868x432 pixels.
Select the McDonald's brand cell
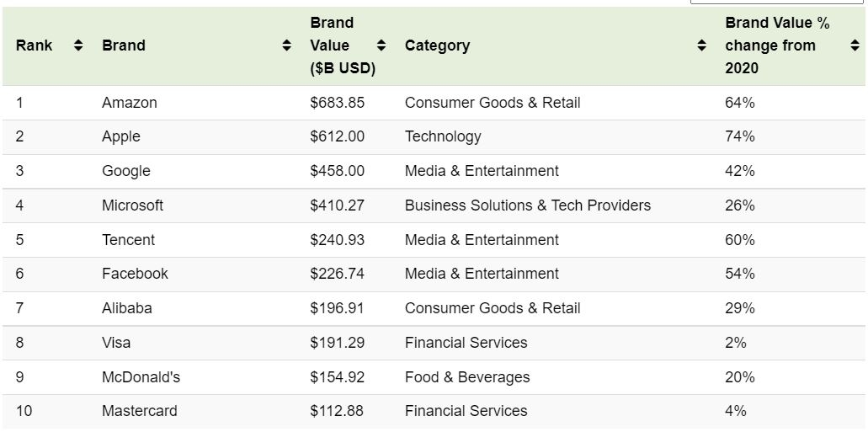coord(141,377)
